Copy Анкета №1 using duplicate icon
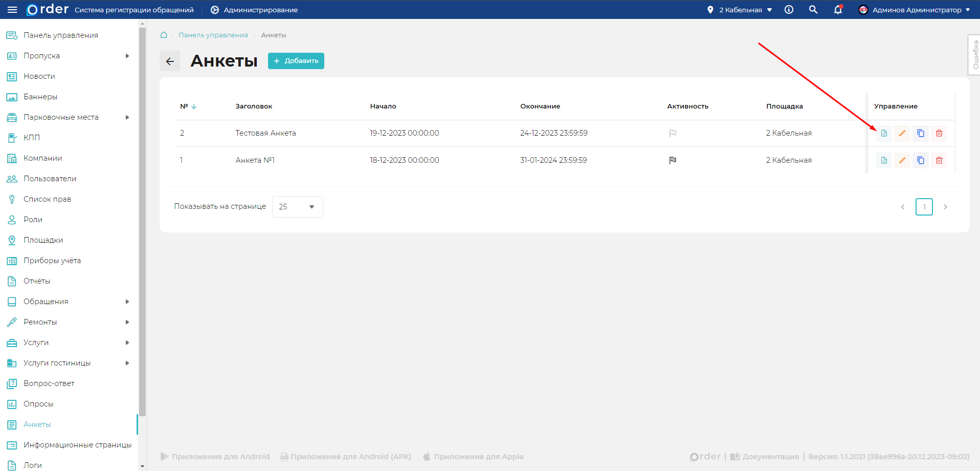The width and height of the screenshot is (980, 471). 920,160
